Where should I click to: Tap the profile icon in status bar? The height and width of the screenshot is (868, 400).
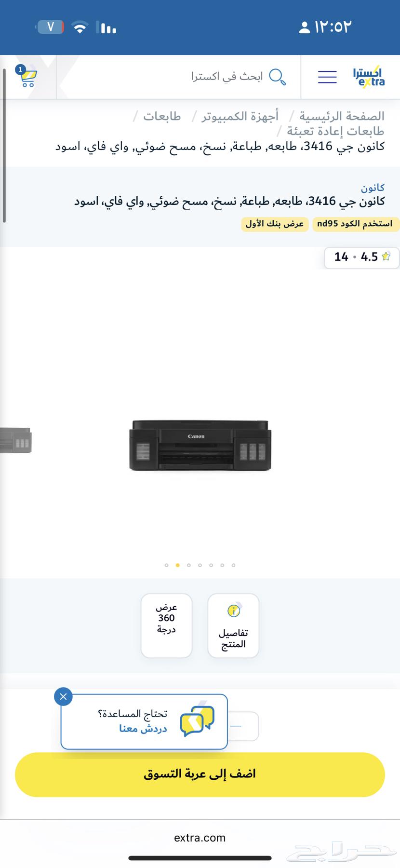click(304, 27)
